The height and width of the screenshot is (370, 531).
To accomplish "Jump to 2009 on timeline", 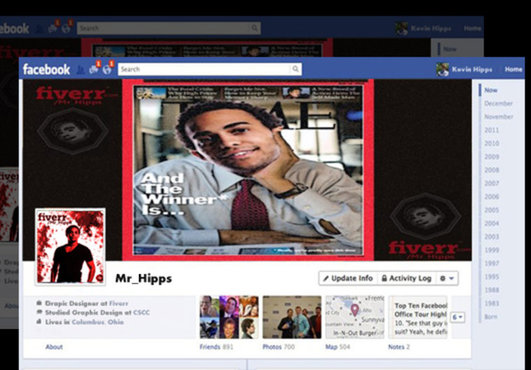I will tap(491, 157).
